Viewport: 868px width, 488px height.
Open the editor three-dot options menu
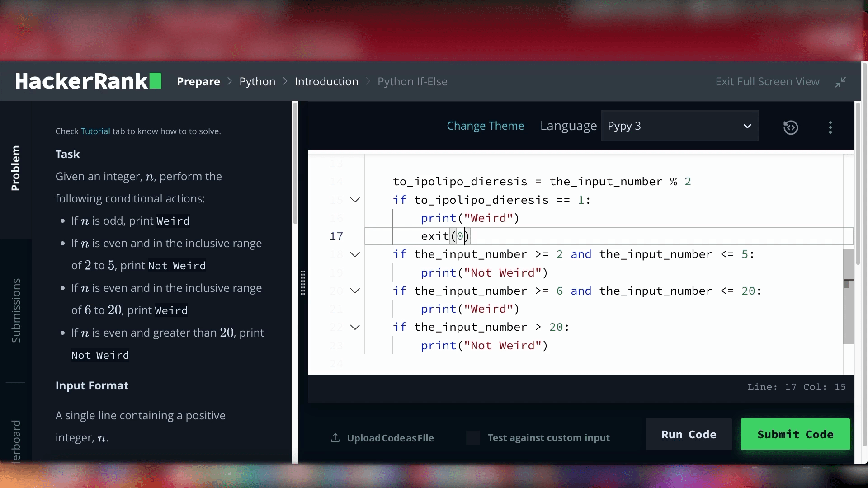(x=830, y=127)
